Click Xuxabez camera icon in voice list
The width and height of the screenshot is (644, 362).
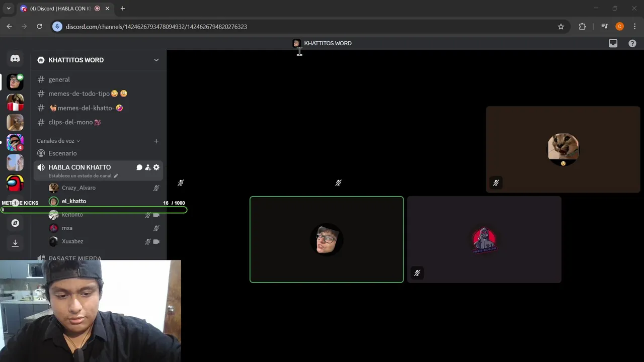click(x=156, y=241)
